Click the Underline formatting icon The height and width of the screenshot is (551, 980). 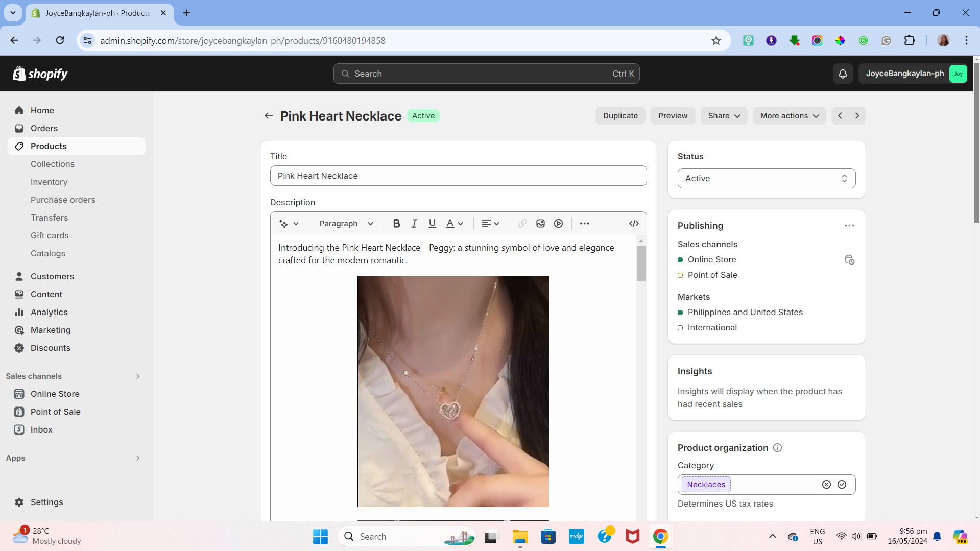(432, 224)
